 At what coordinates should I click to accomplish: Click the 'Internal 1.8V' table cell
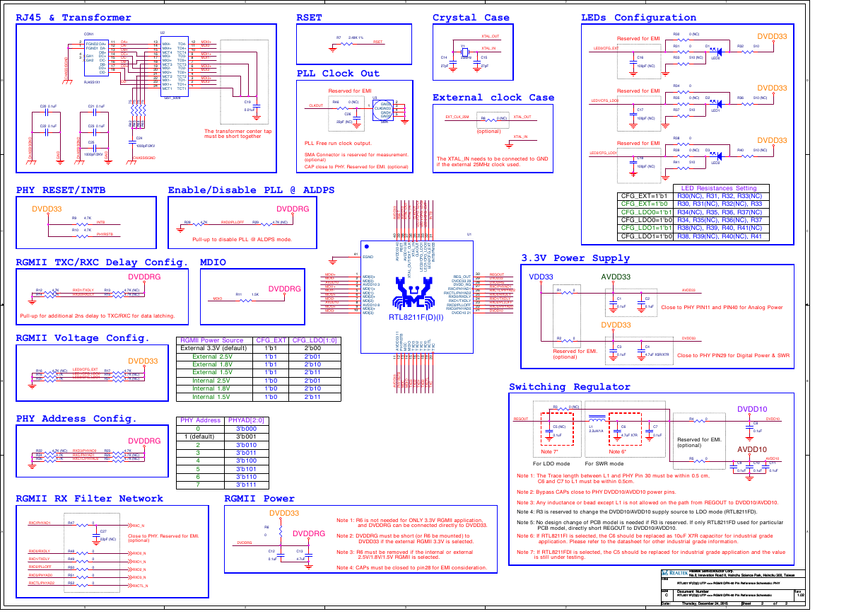pos(215,388)
